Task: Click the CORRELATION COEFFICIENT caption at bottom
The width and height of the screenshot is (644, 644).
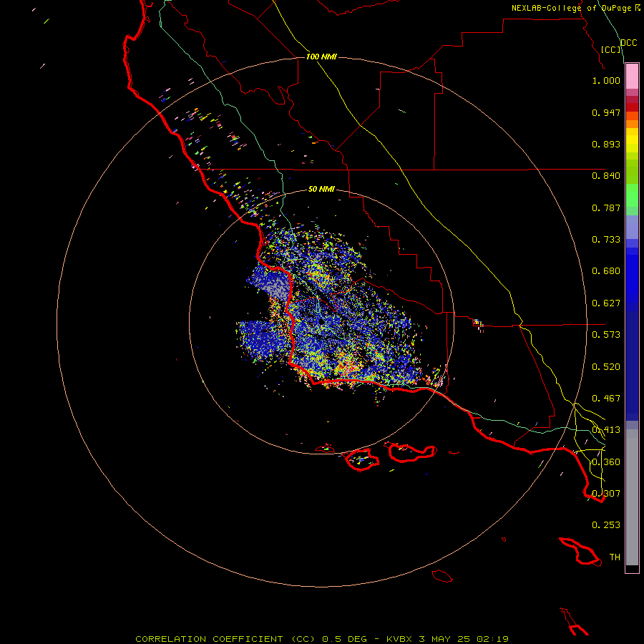Action: 322,639
